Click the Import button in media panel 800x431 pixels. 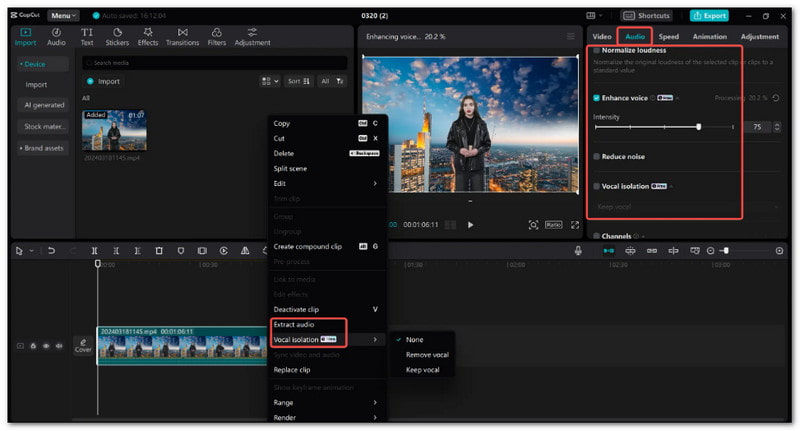click(104, 81)
